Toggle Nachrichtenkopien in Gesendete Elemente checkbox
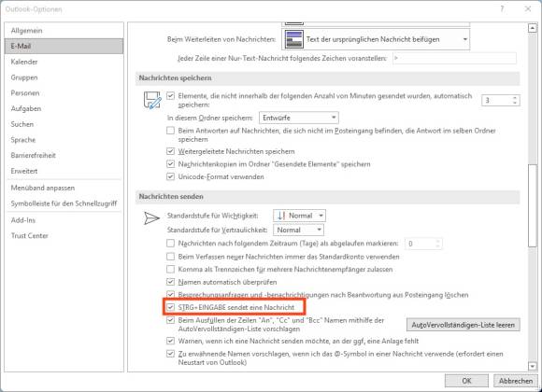This screenshot has width=542, height=392. pos(170,163)
